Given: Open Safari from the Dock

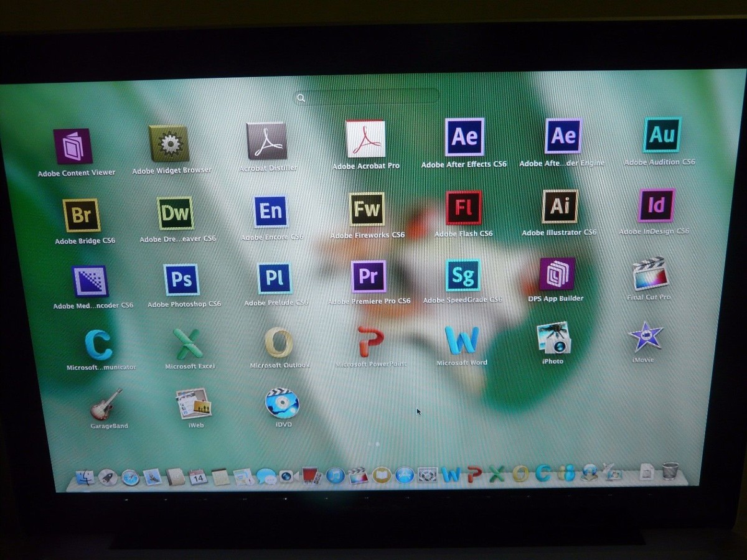Looking at the screenshot, I should (130, 478).
